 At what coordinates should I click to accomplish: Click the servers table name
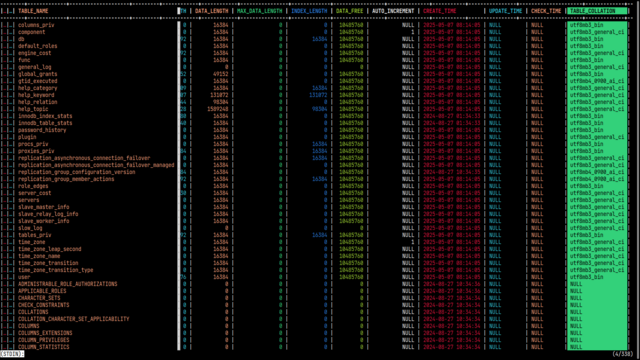tap(29, 200)
